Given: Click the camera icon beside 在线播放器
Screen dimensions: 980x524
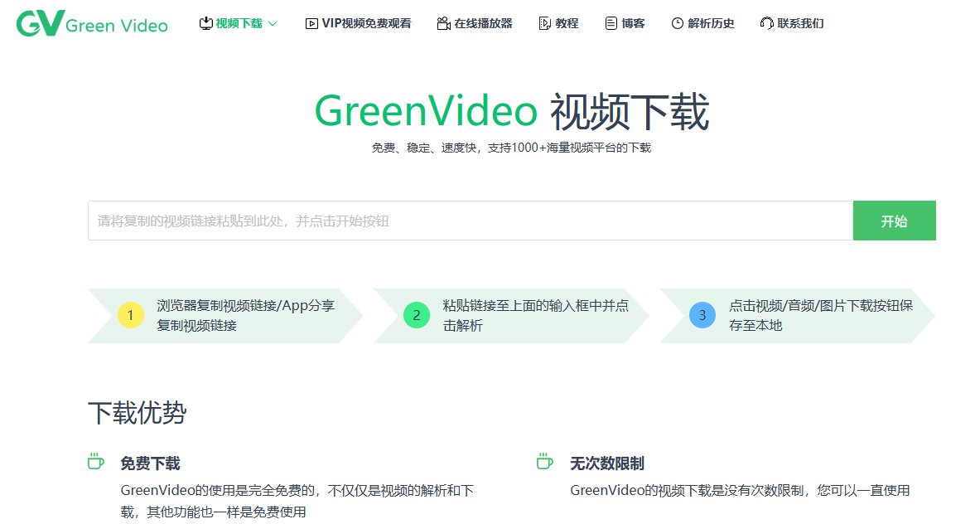Looking at the screenshot, I should pos(444,24).
